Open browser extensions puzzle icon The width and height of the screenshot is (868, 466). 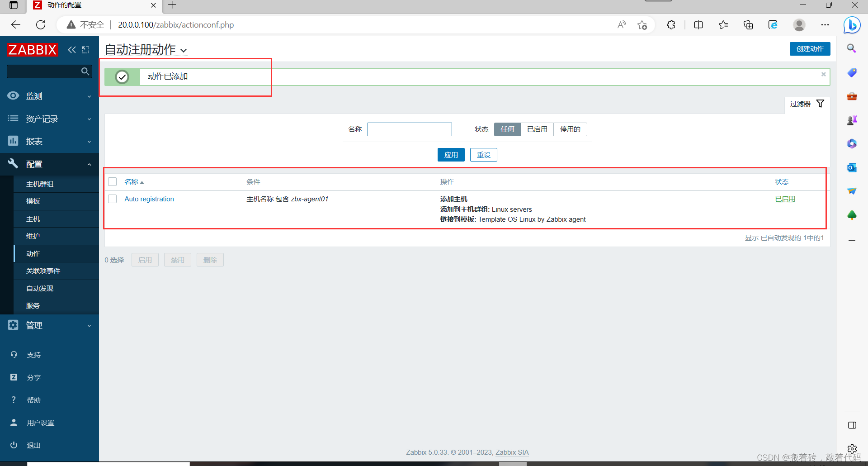671,25
